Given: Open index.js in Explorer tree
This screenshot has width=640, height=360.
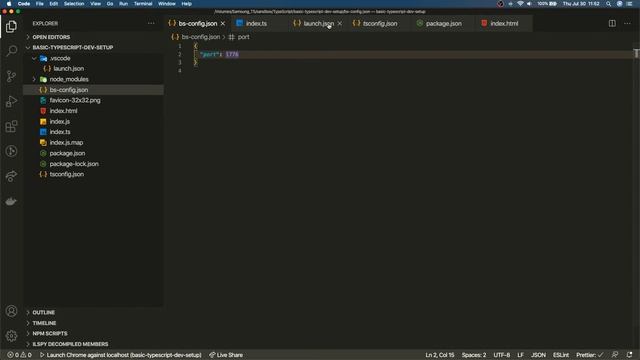Looking at the screenshot, I should tap(60, 122).
